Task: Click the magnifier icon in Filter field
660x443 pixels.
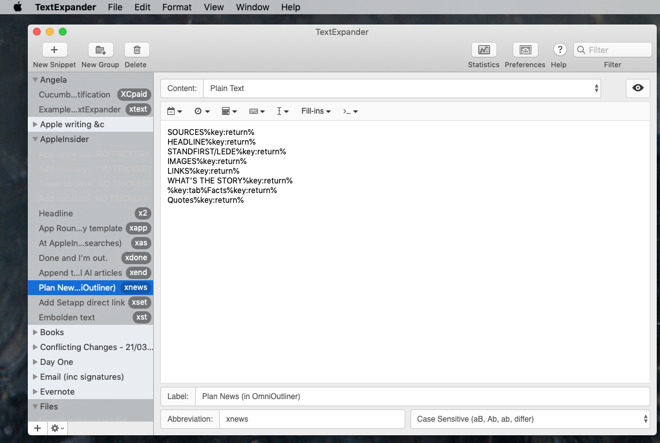Action: (x=581, y=50)
